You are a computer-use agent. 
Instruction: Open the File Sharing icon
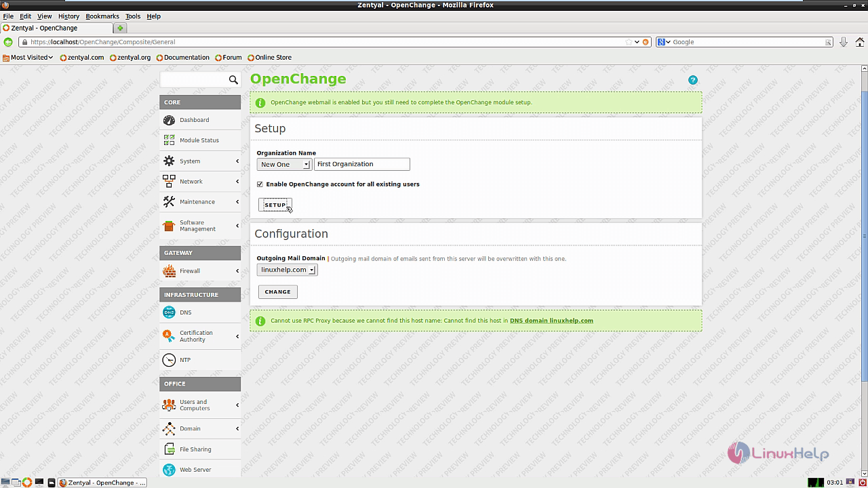169,449
